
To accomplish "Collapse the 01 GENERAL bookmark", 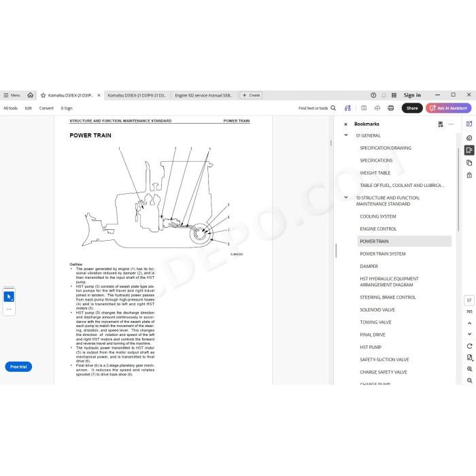I will pyautogui.click(x=345, y=135).
